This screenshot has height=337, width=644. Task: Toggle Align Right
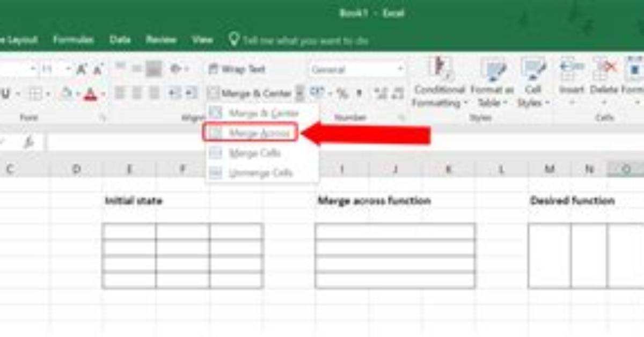pyautogui.click(x=154, y=93)
